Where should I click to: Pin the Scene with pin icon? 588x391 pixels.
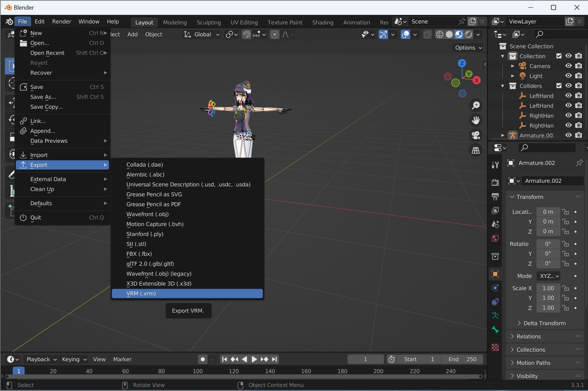pyautogui.click(x=462, y=21)
